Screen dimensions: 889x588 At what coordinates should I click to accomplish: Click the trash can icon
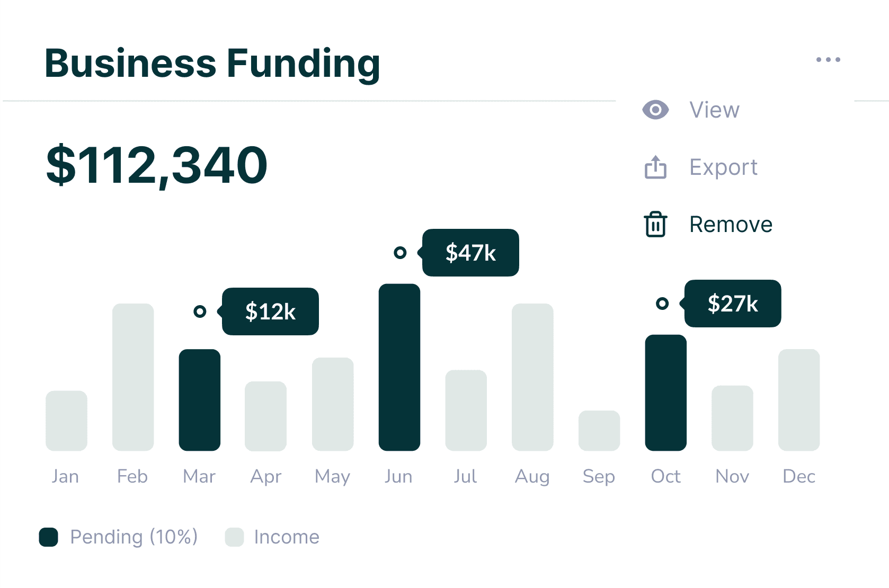coord(655,224)
